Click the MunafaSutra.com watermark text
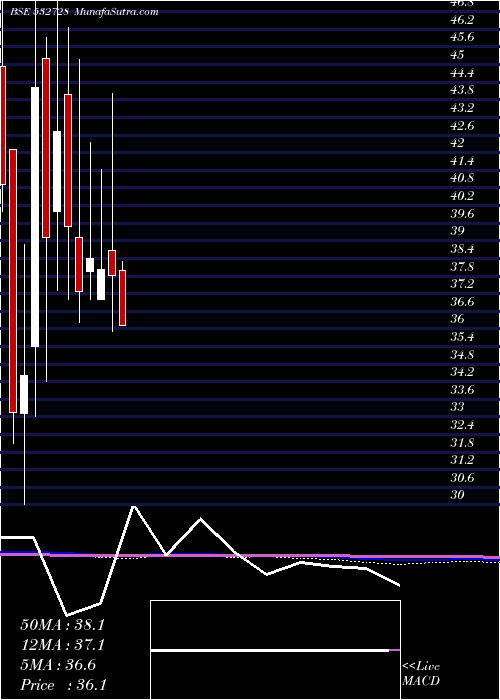 click(x=117, y=12)
